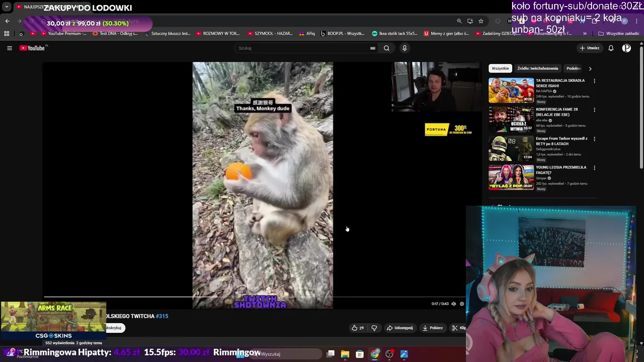Mute the video player volume icon
Screen dimensions: 644x362
(454, 304)
